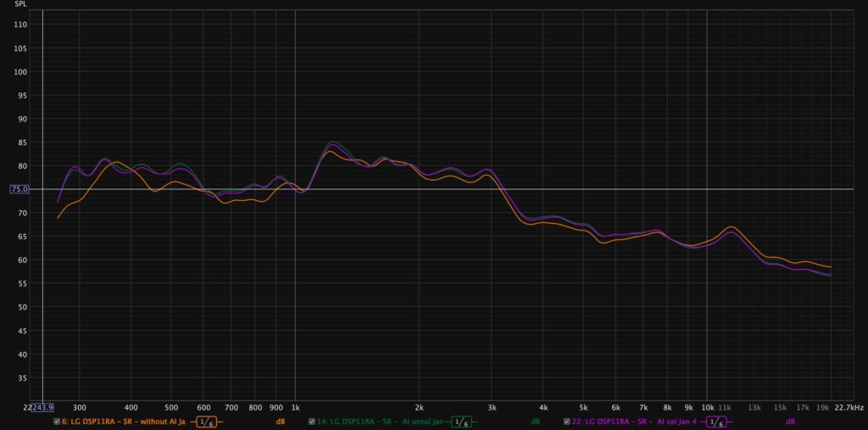The image size is (868, 430).
Task: Toggle the green 'AI uncal Jan' trace checkbox
Action: pos(312,422)
